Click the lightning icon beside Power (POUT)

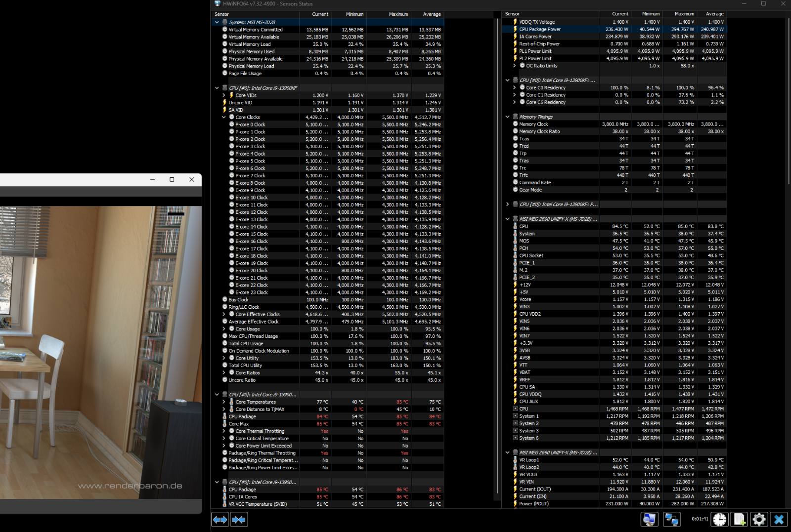(x=515, y=504)
